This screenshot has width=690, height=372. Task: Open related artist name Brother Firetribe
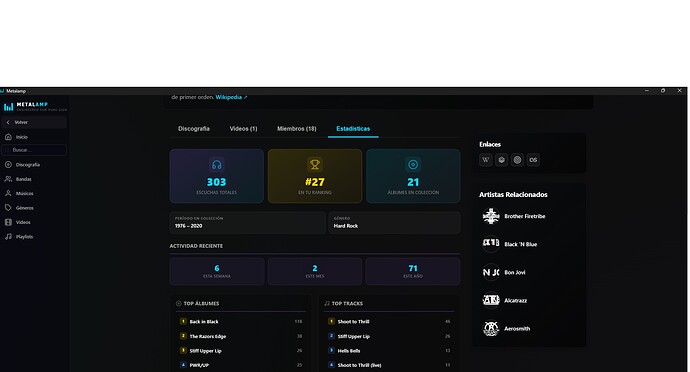coord(525,216)
